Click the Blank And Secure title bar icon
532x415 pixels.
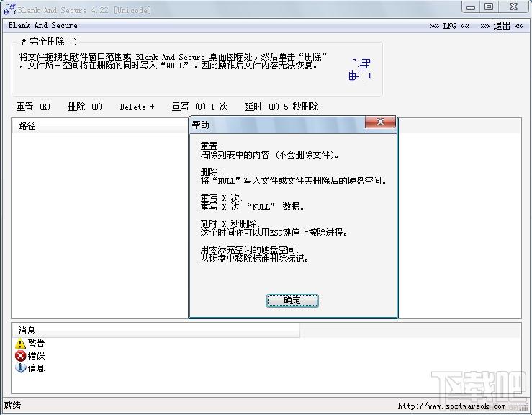pos(10,9)
